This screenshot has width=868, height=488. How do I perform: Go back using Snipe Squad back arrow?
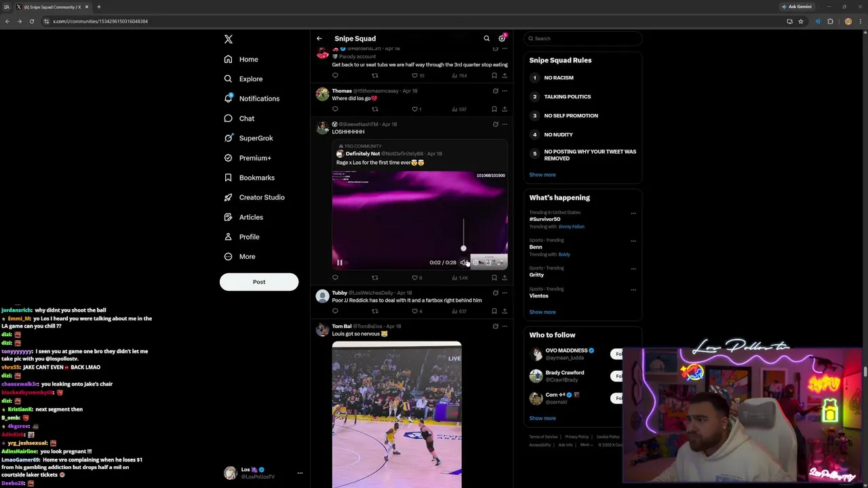coord(319,39)
